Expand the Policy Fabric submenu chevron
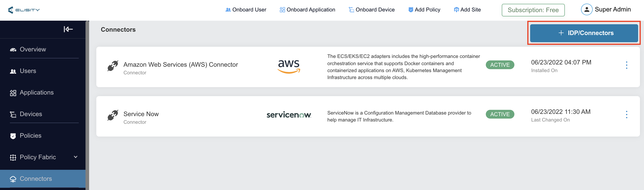This screenshot has height=190, width=644. [76, 157]
